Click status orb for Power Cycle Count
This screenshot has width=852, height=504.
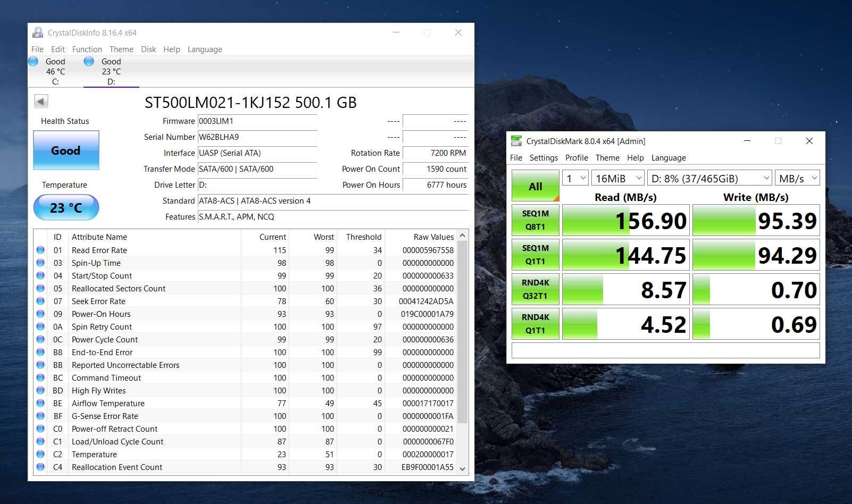(40, 339)
